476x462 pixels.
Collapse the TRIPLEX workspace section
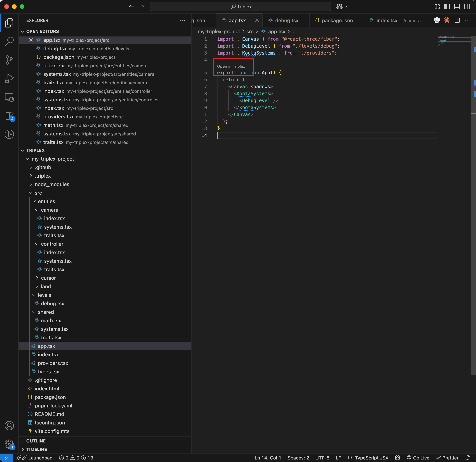23,151
